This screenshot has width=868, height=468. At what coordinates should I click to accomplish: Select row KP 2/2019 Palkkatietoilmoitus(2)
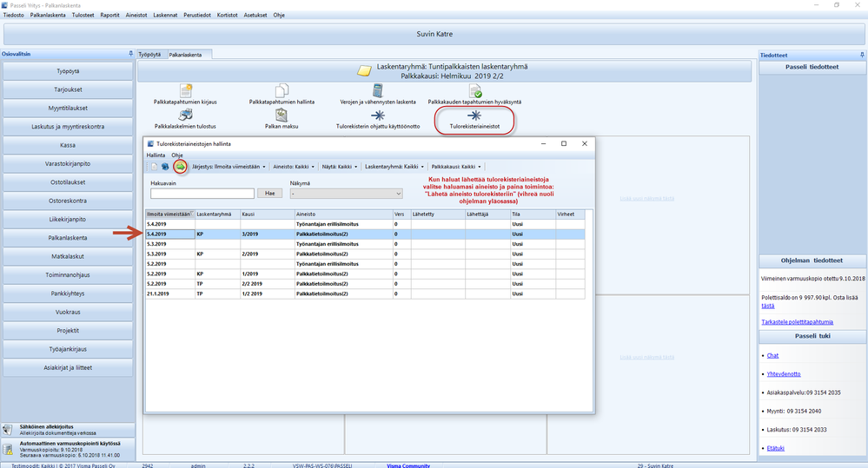pyautogui.click(x=365, y=254)
